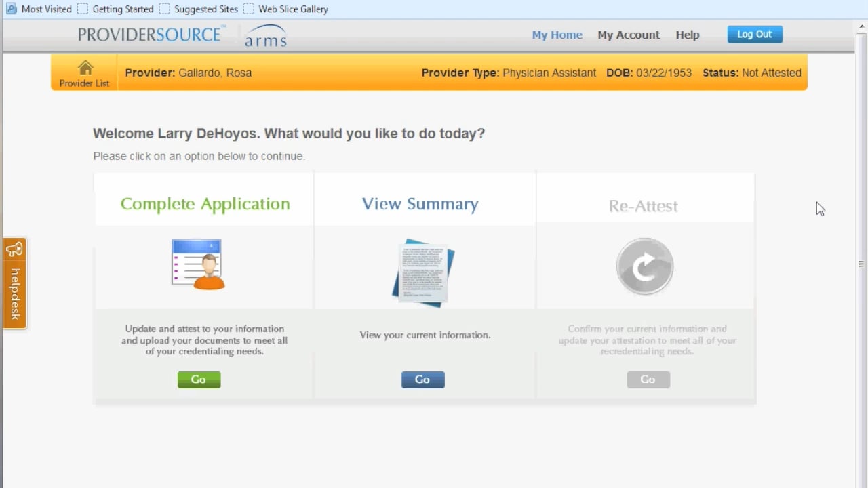Open the Getting Started bookmark
This screenshot has width=868, height=488.
point(115,9)
